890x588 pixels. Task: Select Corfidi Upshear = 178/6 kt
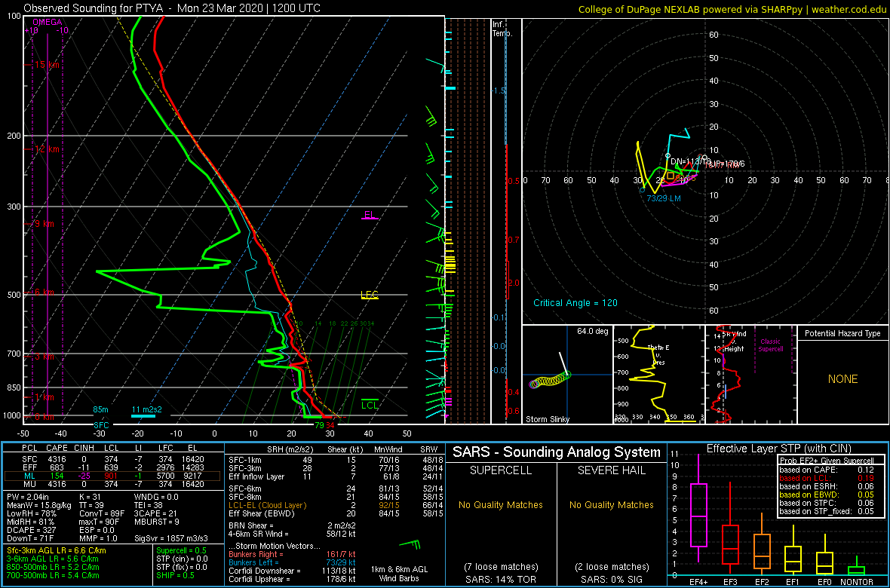(x=292, y=579)
